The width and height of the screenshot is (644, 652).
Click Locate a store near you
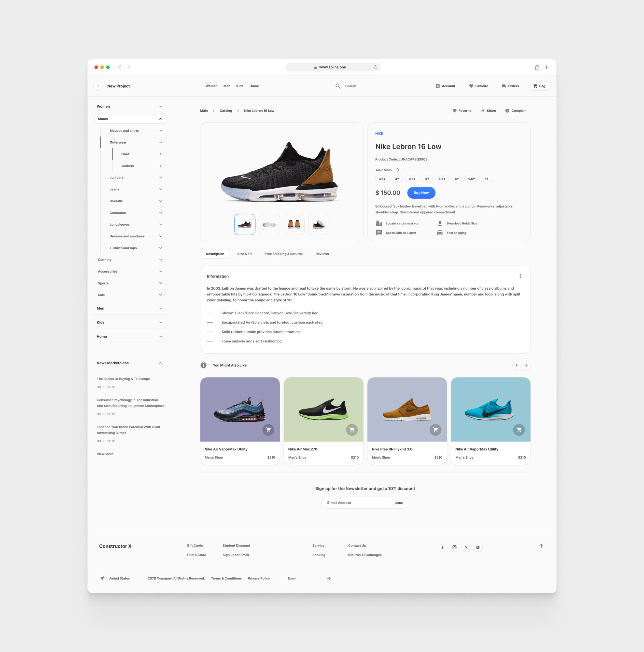click(x=397, y=223)
